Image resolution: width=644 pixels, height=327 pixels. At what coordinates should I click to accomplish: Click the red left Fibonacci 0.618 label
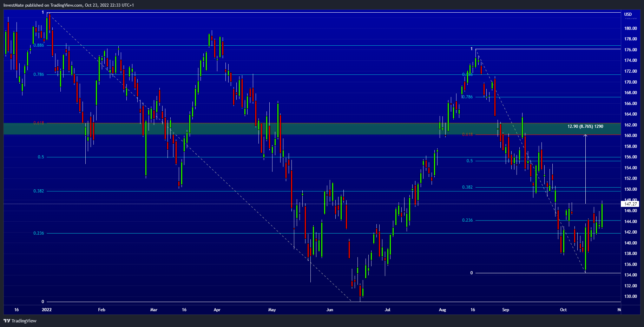(39, 123)
